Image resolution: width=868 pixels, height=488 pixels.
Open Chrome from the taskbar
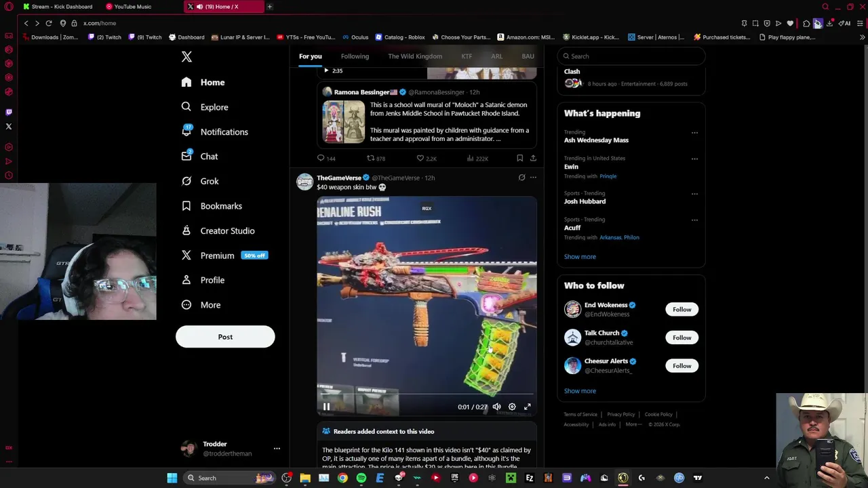click(x=342, y=478)
